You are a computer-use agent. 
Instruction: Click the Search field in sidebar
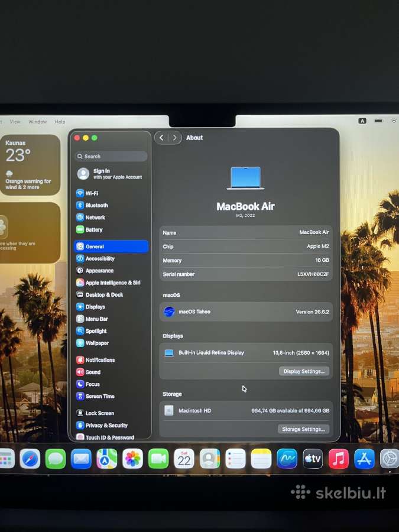pos(111,157)
